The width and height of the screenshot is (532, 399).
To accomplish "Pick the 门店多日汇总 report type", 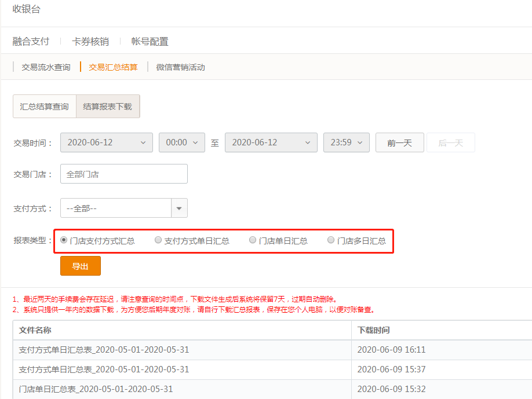I will (330, 239).
